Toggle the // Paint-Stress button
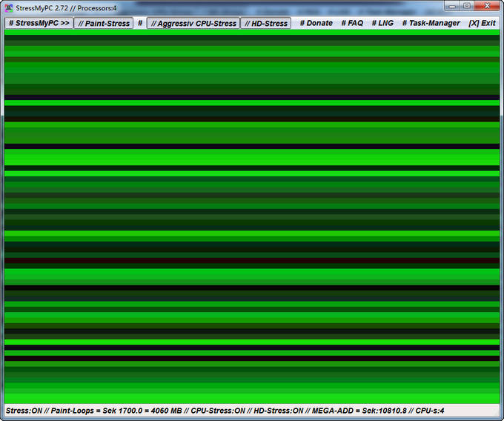 (x=104, y=23)
